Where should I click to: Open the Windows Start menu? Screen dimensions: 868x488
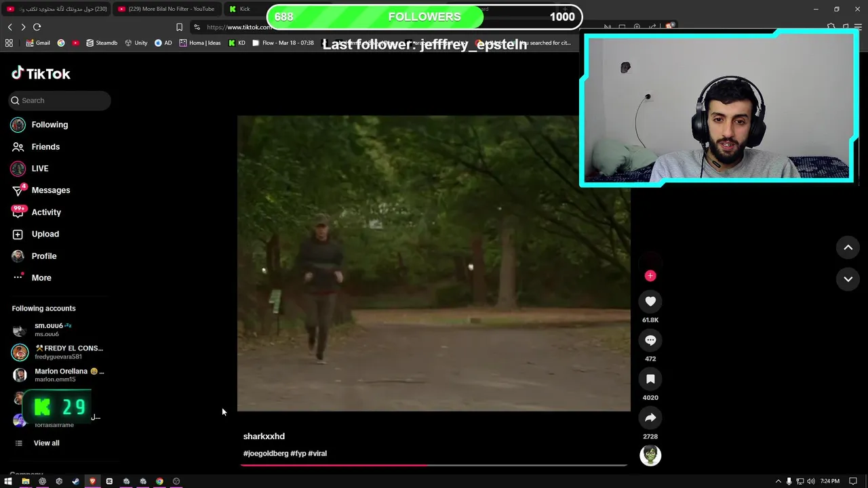(8, 481)
